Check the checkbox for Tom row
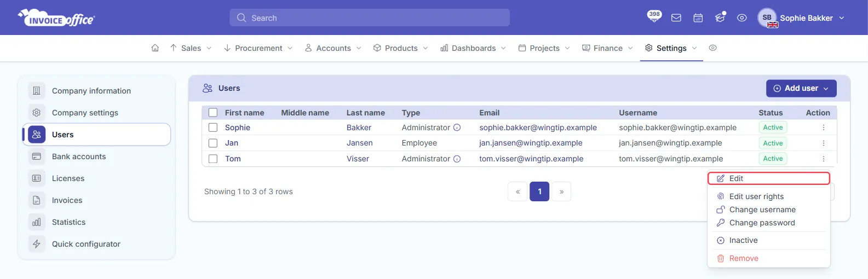 point(213,159)
